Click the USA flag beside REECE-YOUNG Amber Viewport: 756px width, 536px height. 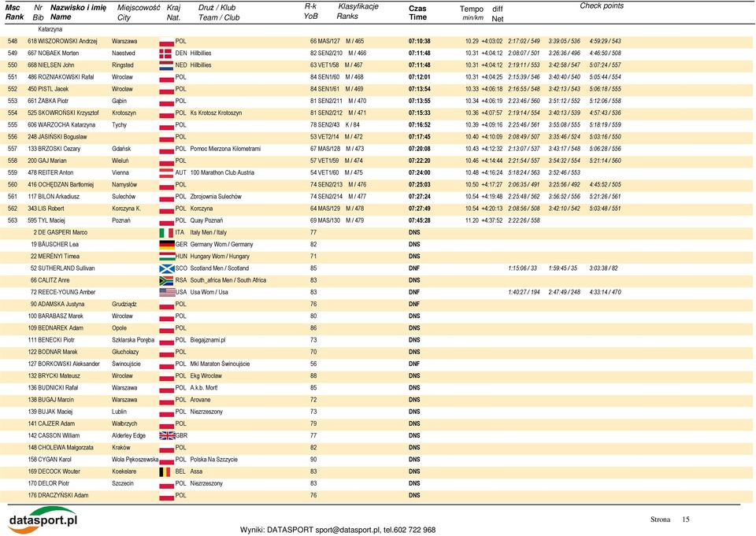(x=167, y=292)
